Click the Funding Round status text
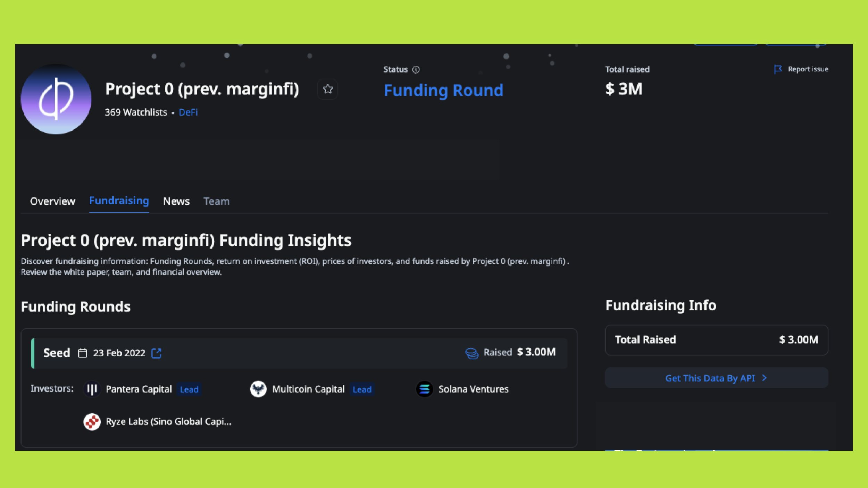 (443, 91)
